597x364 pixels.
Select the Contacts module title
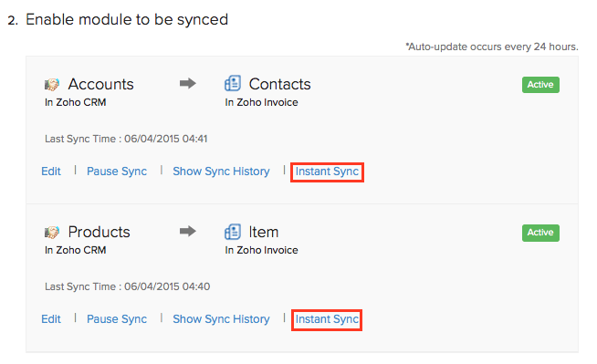tap(280, 84)
